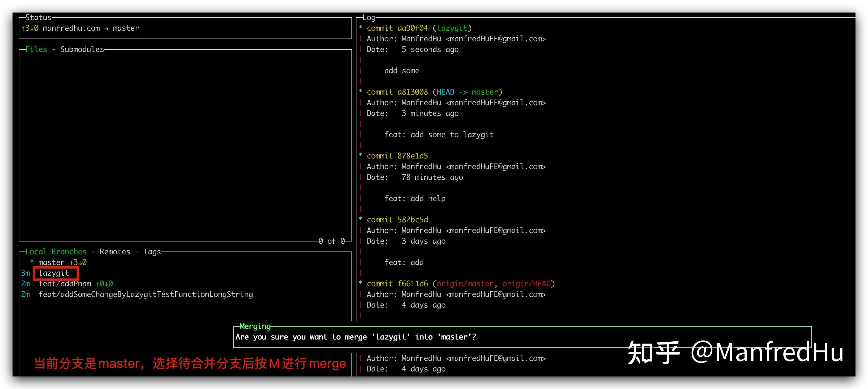Switch to the Files tab

36,49
